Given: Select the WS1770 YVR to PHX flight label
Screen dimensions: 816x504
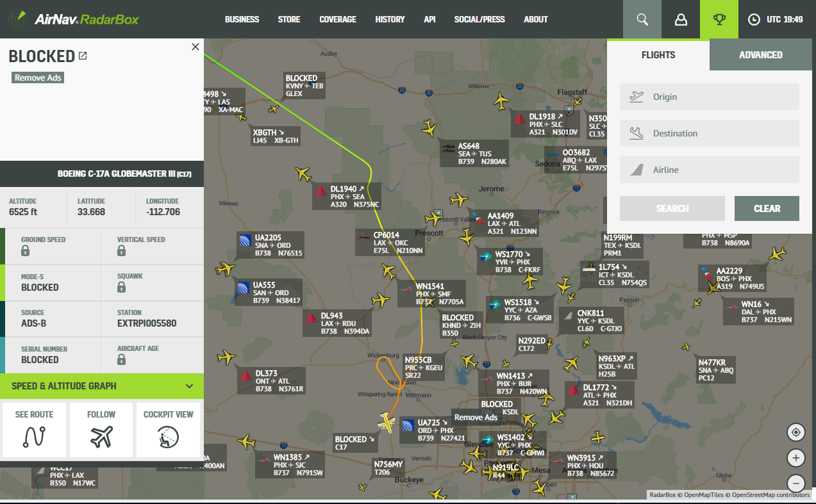Looking at the screenshot, I should coord(510,262).
